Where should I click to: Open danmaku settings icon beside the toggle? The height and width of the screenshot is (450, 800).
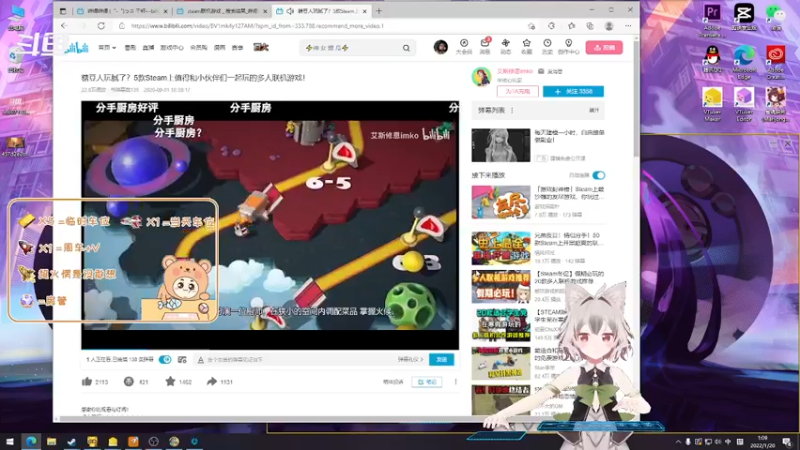coord(182,360)
